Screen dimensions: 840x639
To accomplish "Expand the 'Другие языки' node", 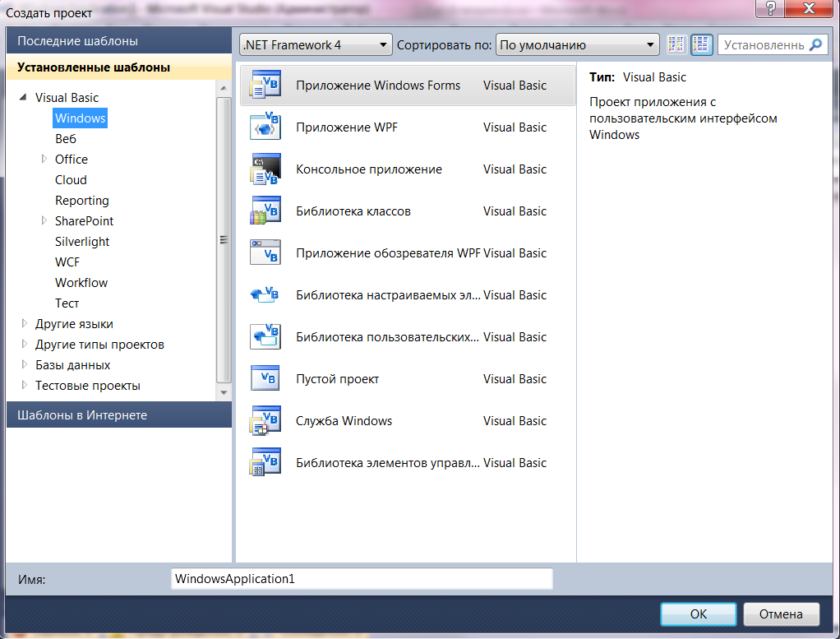I will click(24, 323).
